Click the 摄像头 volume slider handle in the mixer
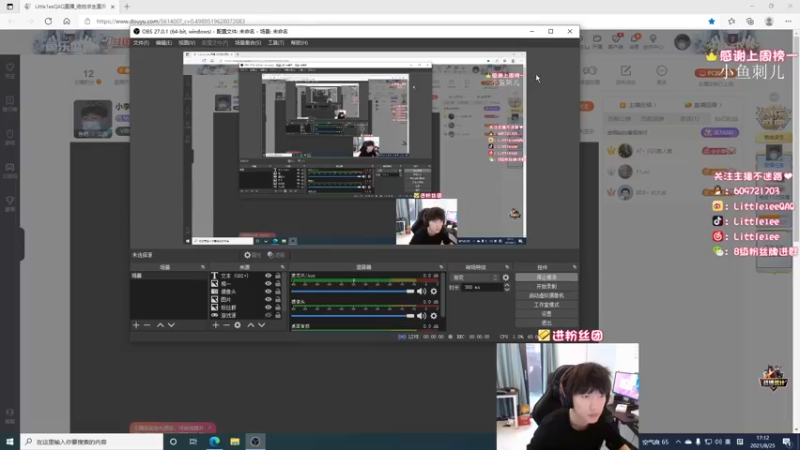The width and height of the screenshot is (800, 450). [410, 316]
